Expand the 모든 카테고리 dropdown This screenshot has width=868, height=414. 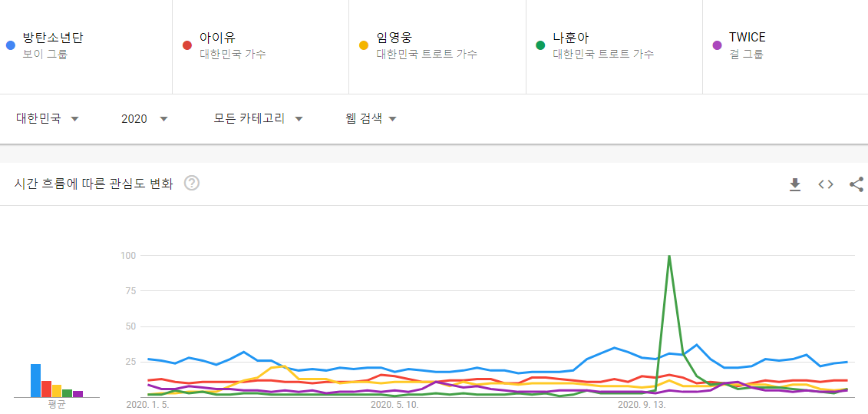coord(258,118)
